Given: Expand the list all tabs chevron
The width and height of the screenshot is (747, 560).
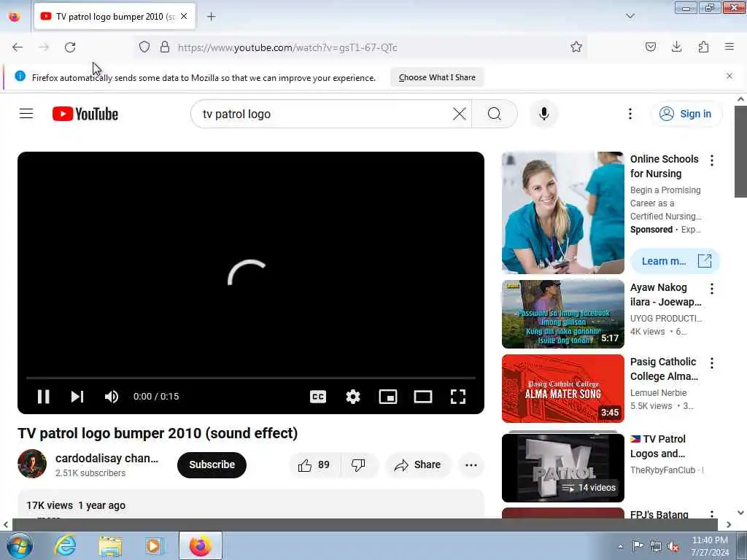Looking at the screenshot, I should point(630,16).
